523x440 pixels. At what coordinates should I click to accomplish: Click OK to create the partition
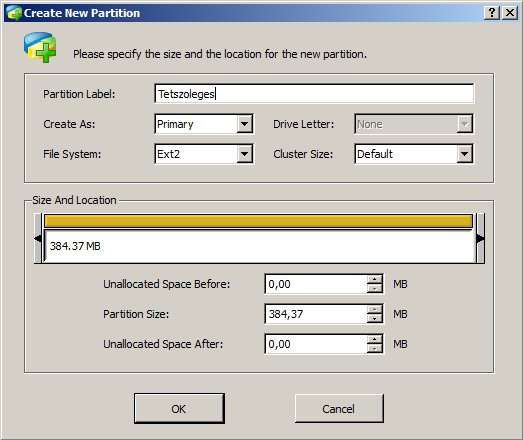[x=179, y=409]
